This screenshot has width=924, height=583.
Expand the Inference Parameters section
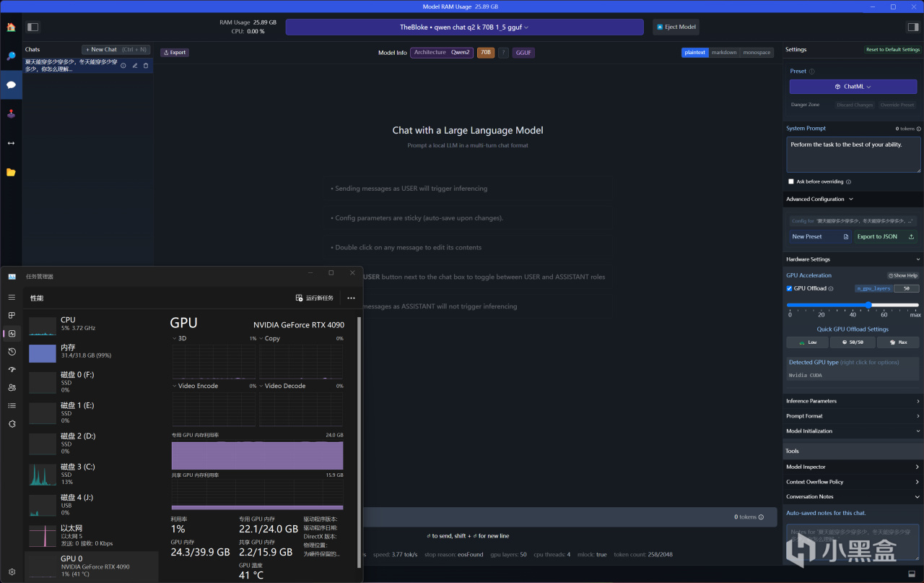pyautogui.click(x=853, y=401)
